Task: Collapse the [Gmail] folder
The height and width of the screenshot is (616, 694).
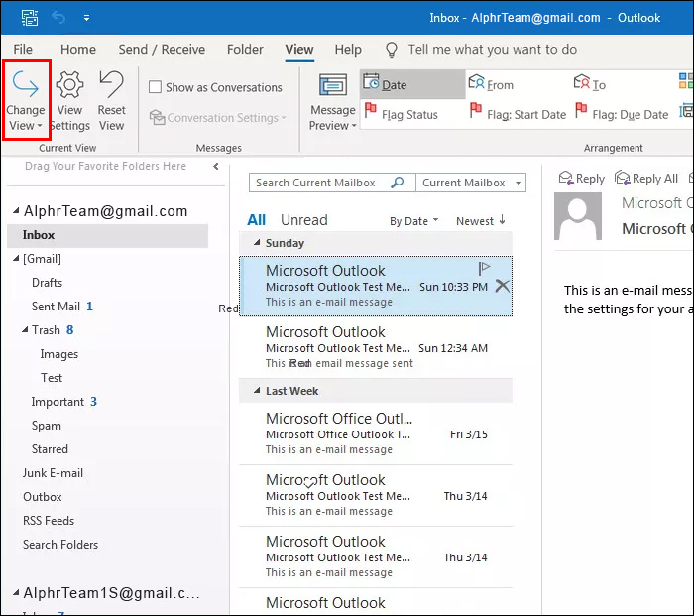Action: coord(16,259)
